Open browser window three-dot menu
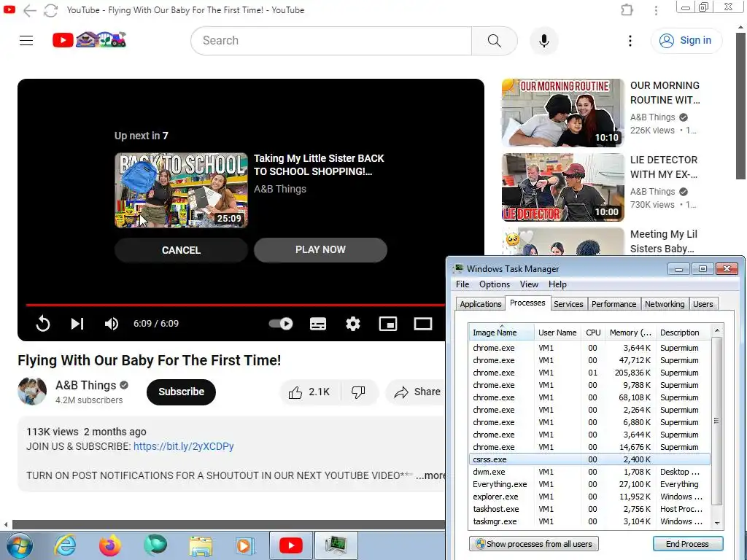Screen dimensions: 747x560 [x=656, y=10]
